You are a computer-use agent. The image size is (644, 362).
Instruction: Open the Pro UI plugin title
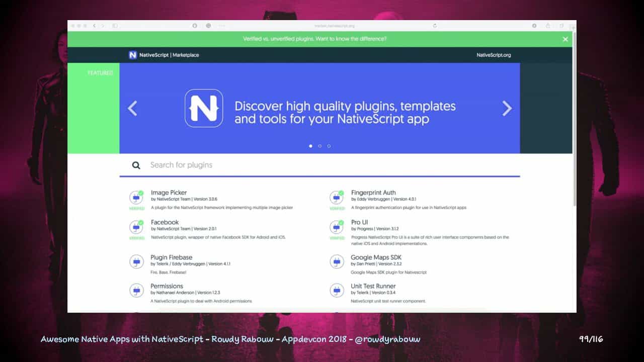[359, 222]
